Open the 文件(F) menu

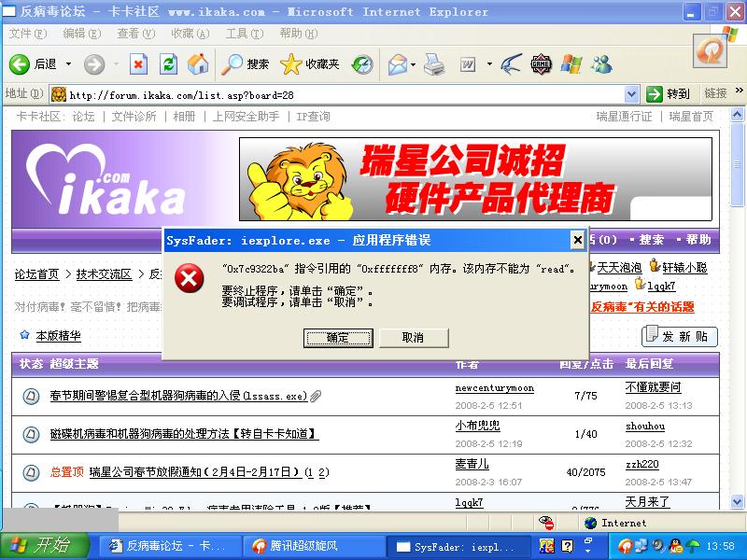click(28, 34)
